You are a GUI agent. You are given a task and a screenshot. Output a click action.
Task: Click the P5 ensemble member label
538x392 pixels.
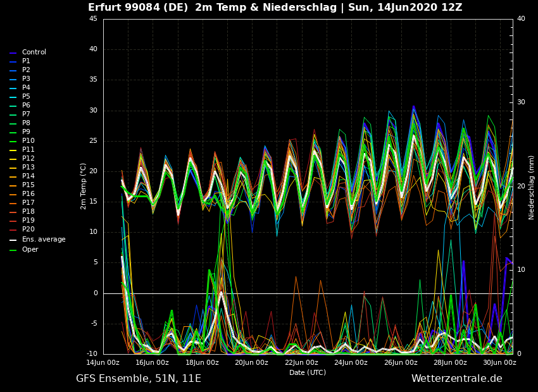pos(26,97)
